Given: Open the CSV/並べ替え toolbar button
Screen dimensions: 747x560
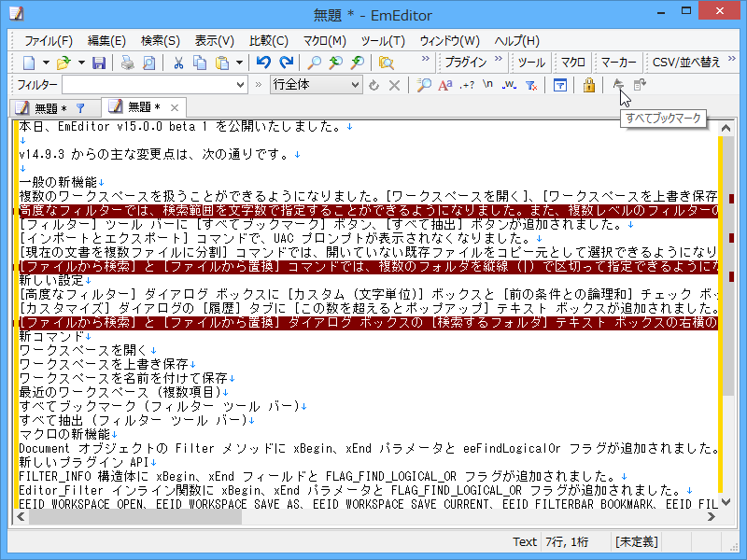Looking at the screenshot, I should tap(686, 63).
